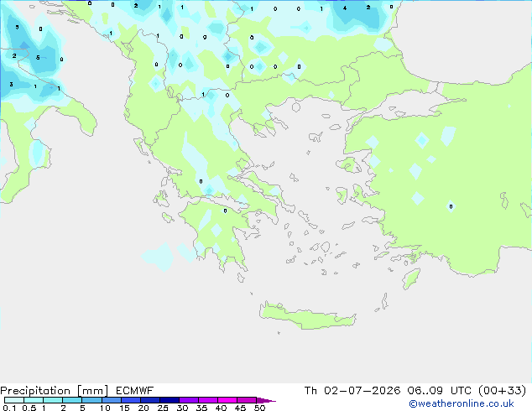Click the legend value label "30"
The image size is (532, 411).
[x=182, y=408]
